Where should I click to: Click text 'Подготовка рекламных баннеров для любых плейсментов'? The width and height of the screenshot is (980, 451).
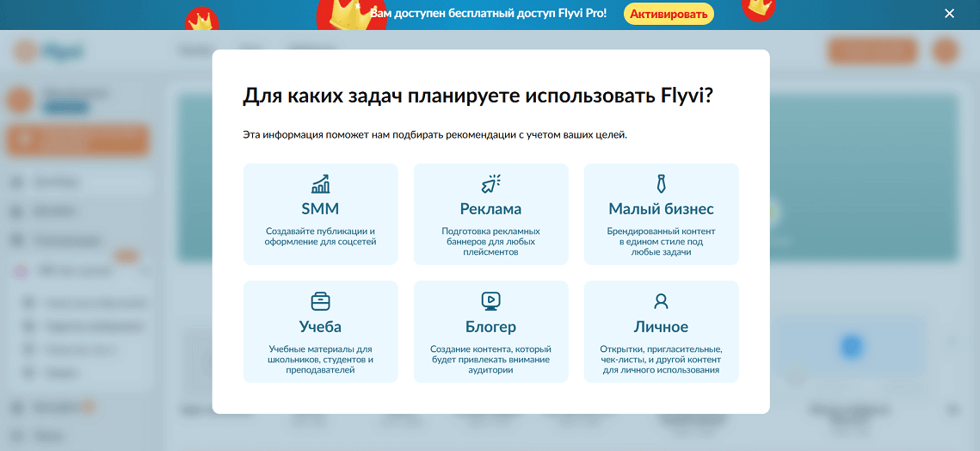(490, 242)
